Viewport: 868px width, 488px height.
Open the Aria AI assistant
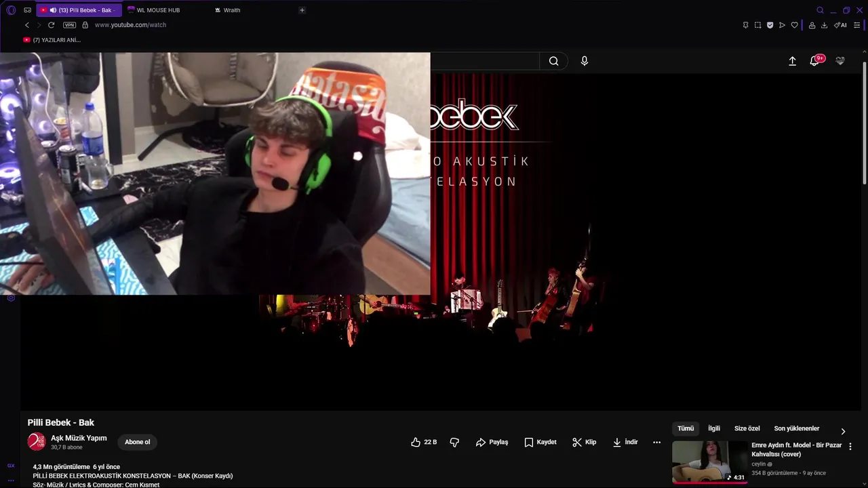click(x=840, y=25)
